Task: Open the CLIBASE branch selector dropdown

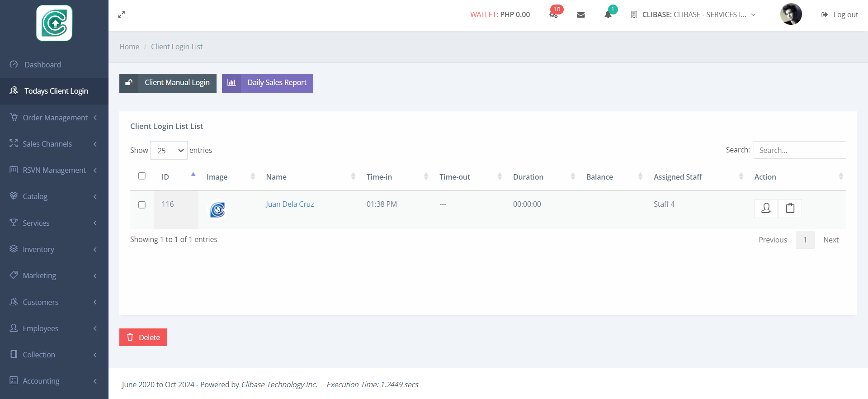Action: [x=693, y=14]
